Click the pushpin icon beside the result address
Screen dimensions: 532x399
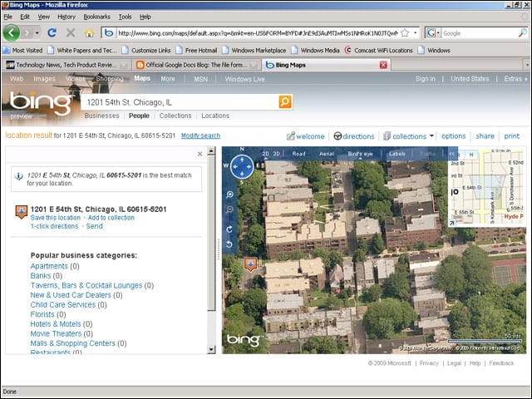pyautogui.click(x=22, y=212)
